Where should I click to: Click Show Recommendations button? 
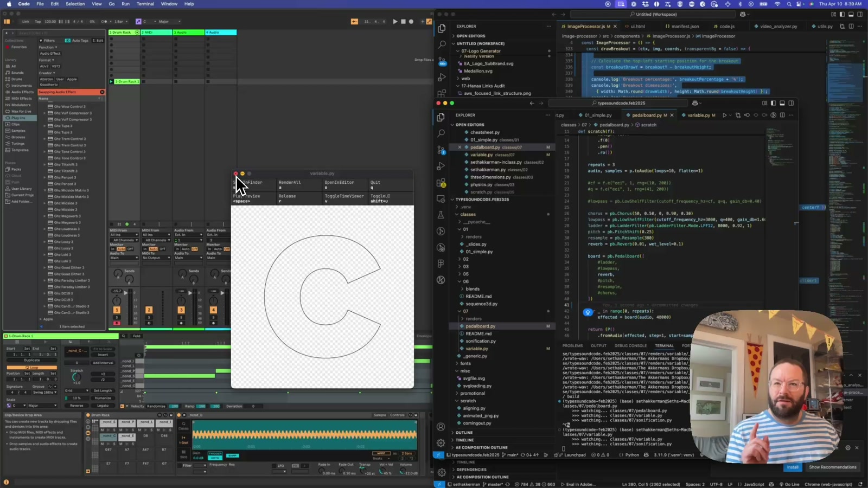coord(833,467)
